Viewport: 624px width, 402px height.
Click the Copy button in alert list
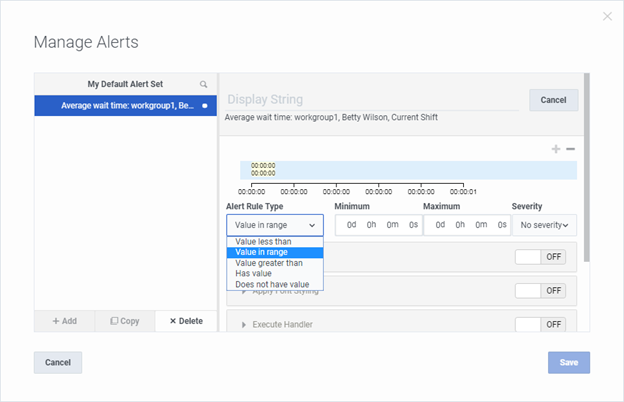[x=125, y=321]
